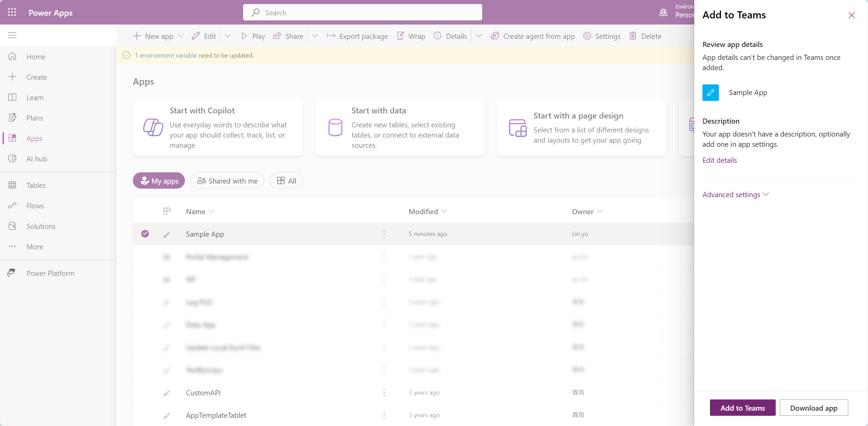Open Settings gear in the toolbar
Viewport: 868px width, 426px height.
click(587, 36)
